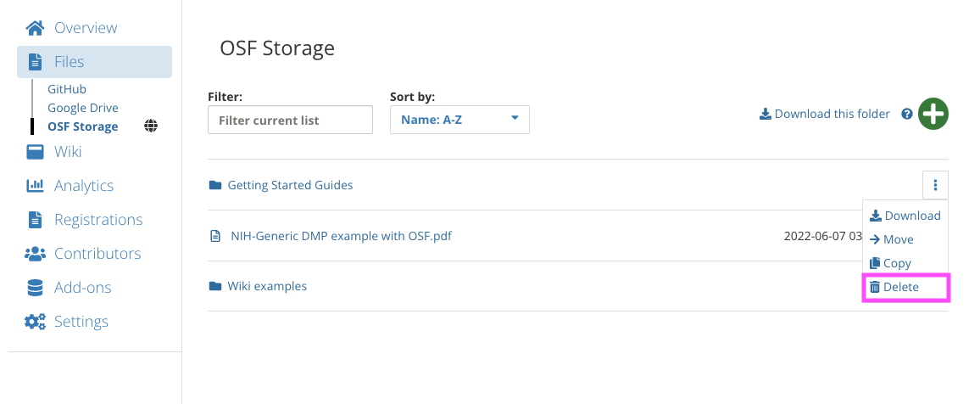980x404 pixels.
Task: Open the Contributors section in the sidebar
Action: click(x=97, y=253)
